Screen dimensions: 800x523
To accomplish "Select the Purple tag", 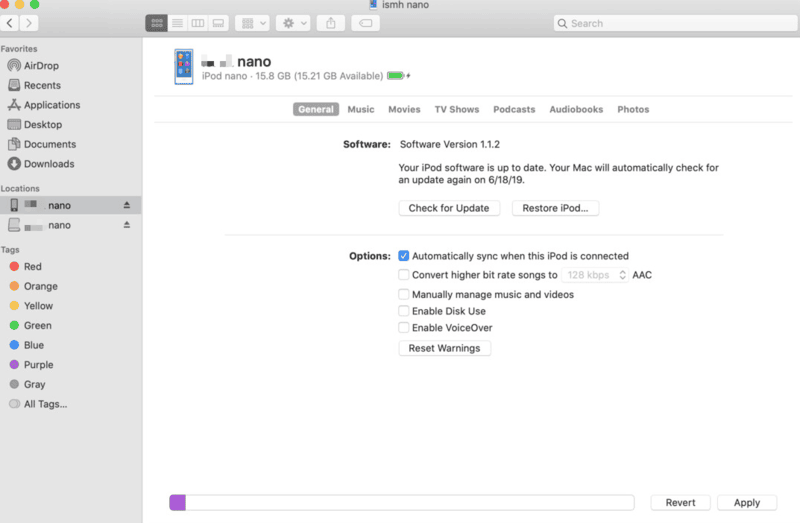I will (x=31, y=365).
